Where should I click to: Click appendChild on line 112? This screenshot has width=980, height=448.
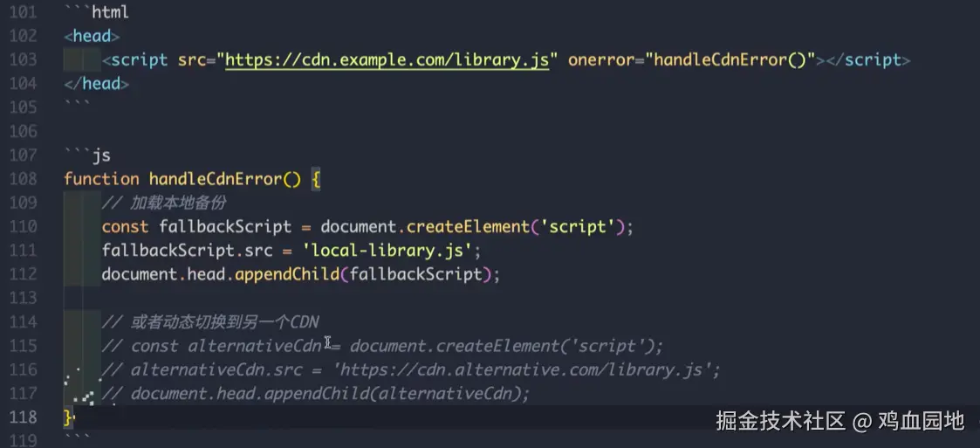point(287,274)
